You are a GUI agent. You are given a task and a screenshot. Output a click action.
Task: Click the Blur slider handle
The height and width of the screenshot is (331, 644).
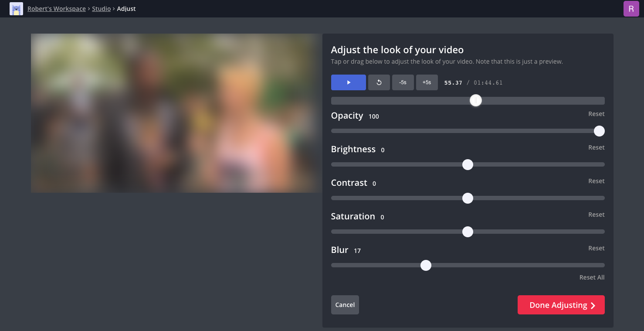pyautogui.click(x=426, y=265)
